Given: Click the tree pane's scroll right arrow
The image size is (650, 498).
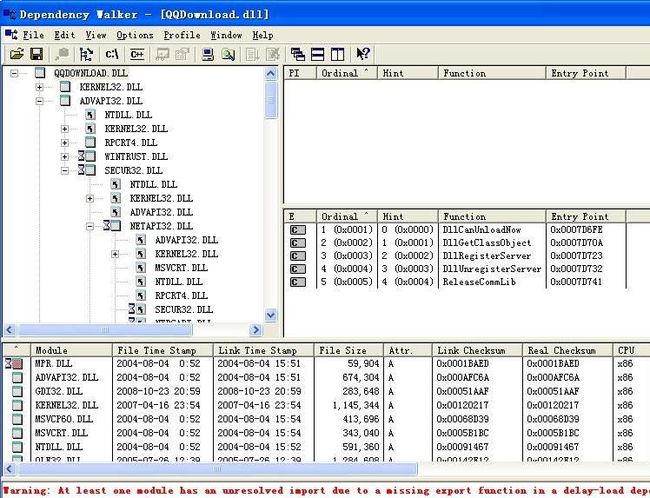Looking at the screenshot, I should [256, 330].
